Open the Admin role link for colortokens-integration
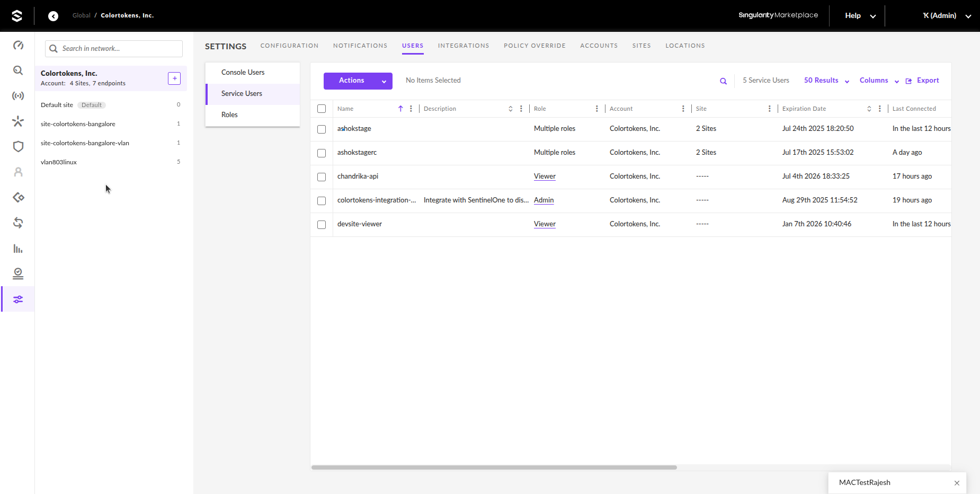 click(544, 200)
